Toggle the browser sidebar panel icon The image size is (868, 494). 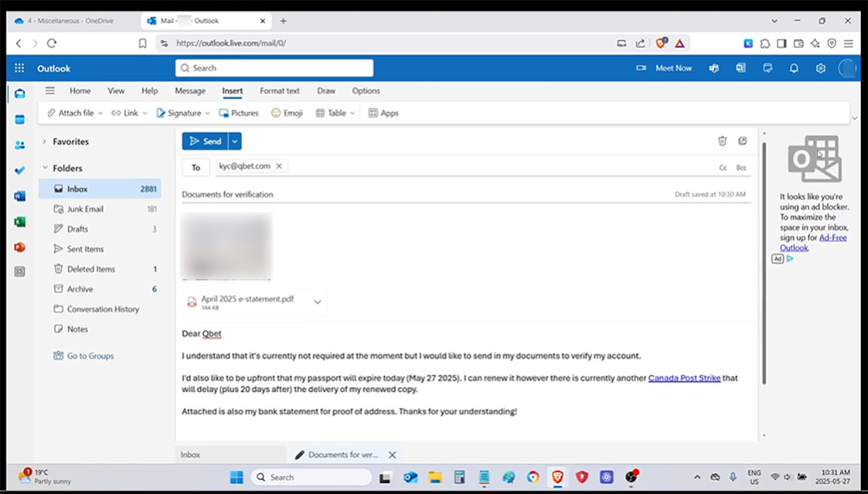click(782, 43)
